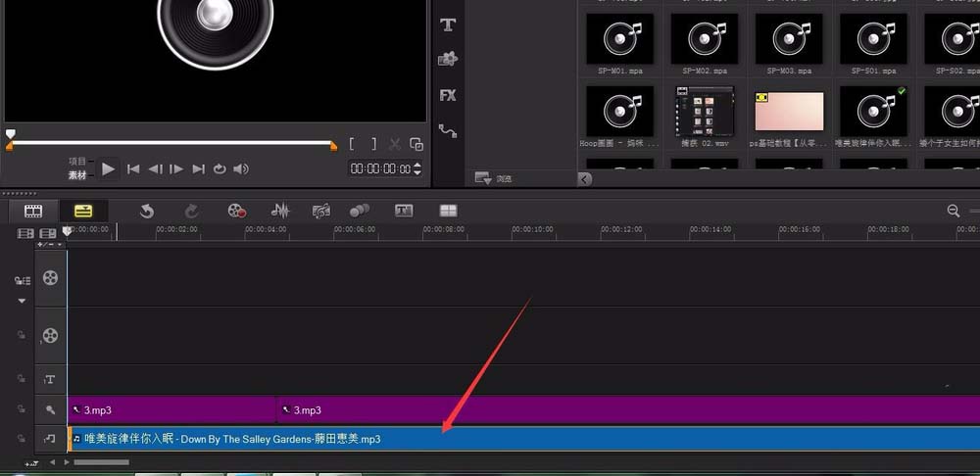
Task: Open the Path motion library icon
Action: [x=448, y=131]
